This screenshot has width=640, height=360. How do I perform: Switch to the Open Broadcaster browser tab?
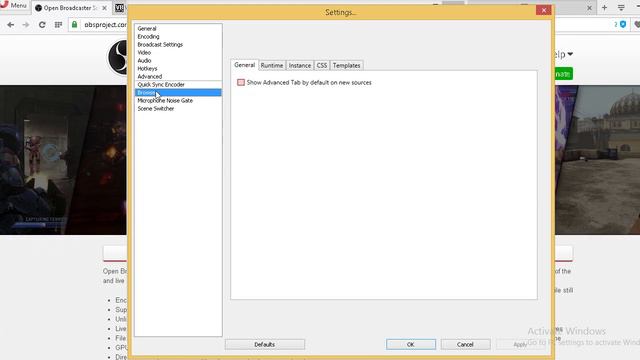(x=71, y=8)
